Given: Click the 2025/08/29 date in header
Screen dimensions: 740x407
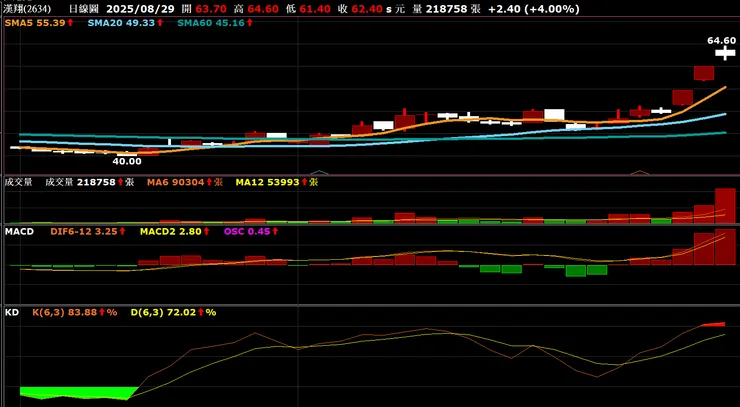Looking at the screenshot, I should pyautogui.click(x=140, y=9).
